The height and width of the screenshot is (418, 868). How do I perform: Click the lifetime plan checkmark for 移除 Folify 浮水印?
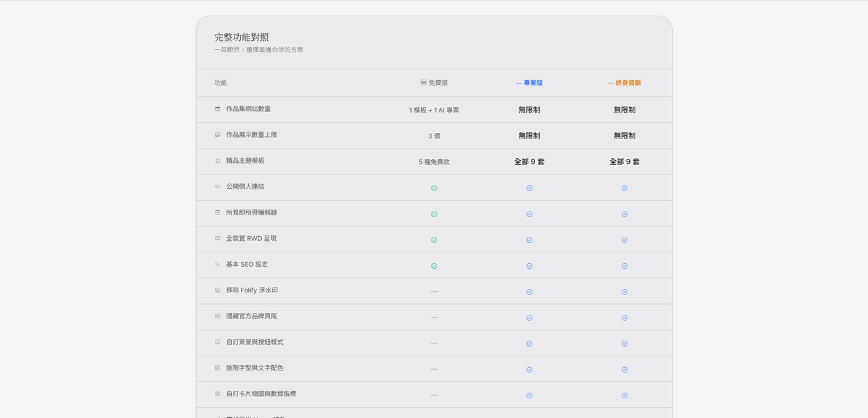(x=625, y=292)
